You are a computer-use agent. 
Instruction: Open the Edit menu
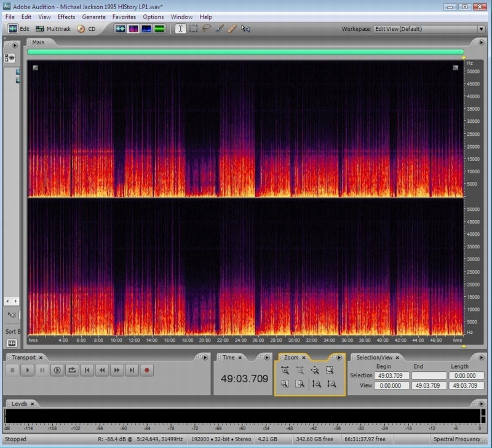click(26, 17)
